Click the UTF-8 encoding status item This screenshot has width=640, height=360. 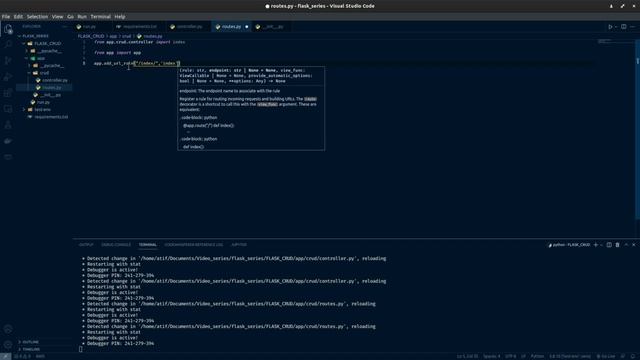pyautogui.click(x=511, y=356)
